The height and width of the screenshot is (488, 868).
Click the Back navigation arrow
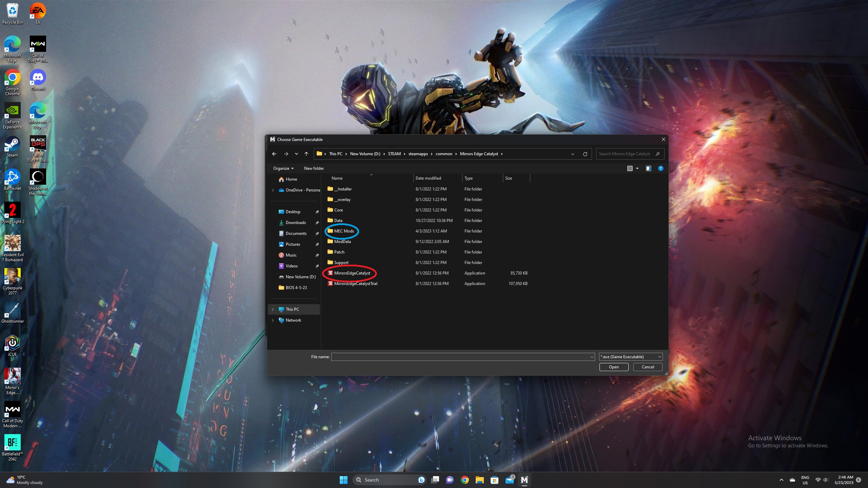(274, 154)
